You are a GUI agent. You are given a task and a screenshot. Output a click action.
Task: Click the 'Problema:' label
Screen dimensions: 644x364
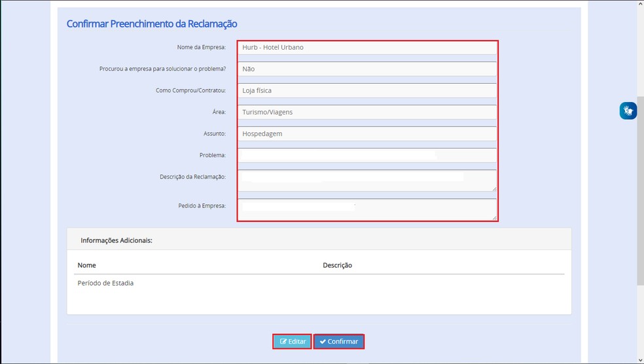click(x=212, y=155)
